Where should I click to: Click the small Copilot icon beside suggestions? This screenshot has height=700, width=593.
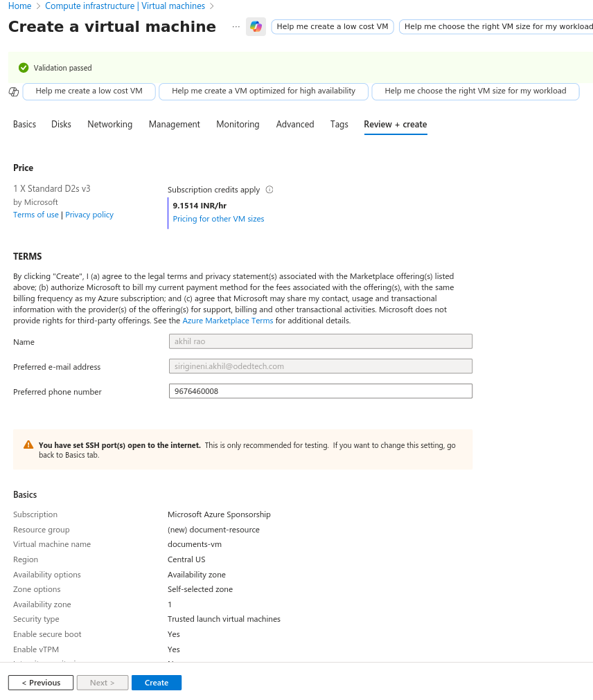[x=14, y=91]
